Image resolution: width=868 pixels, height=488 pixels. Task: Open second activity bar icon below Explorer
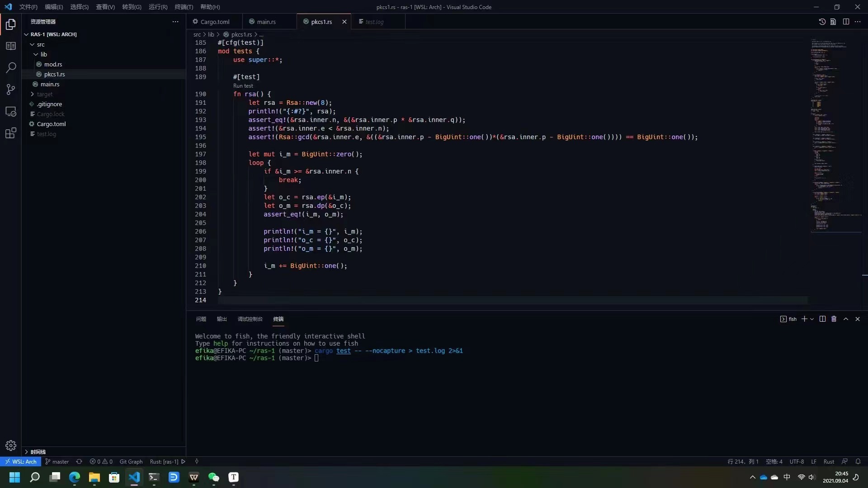click(x=11, y=46)
